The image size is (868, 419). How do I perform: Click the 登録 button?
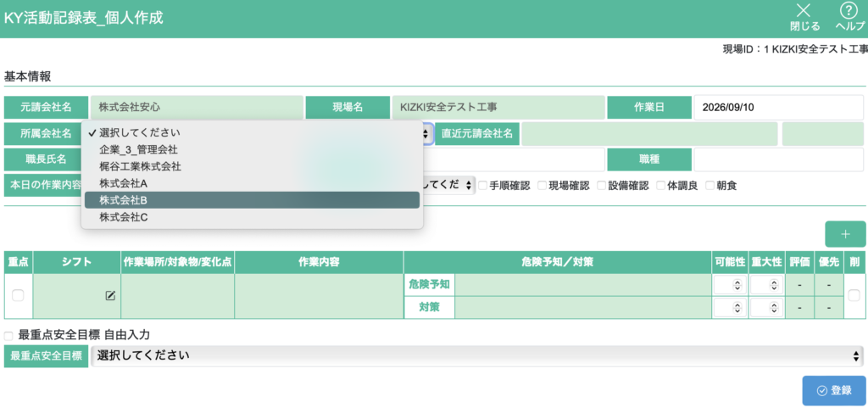(834, 391)
